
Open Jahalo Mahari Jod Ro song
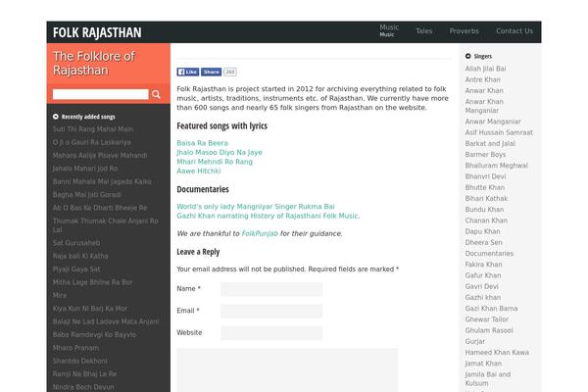[84, 169]
